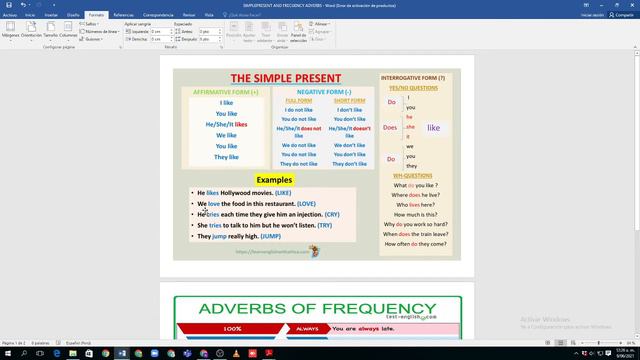This screenshot has width=640, height=360.
Task: Click the word count in status bar
Action: click(x=40, y=343)
